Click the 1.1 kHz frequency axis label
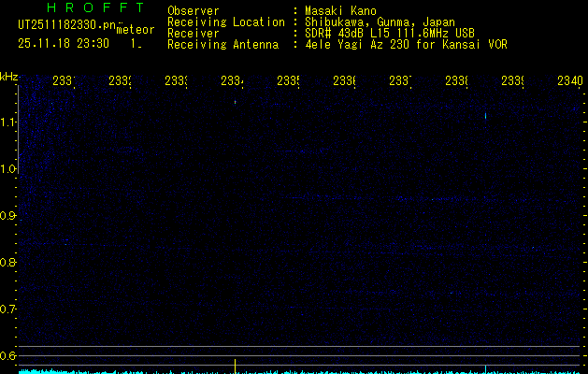This screenshot has width=588, height=374. coord(7,122)
